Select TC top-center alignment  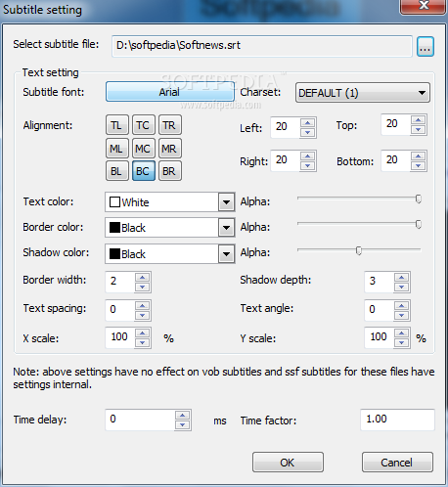click(144, 125)
